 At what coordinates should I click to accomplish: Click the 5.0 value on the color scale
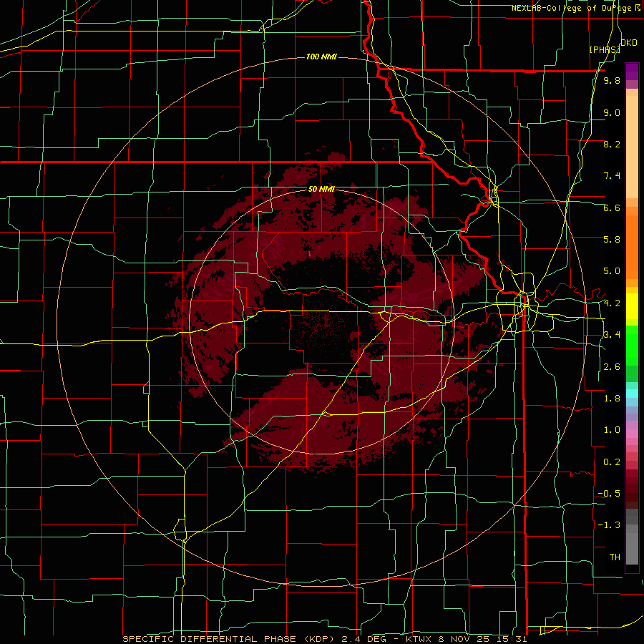tap(612, 271)
